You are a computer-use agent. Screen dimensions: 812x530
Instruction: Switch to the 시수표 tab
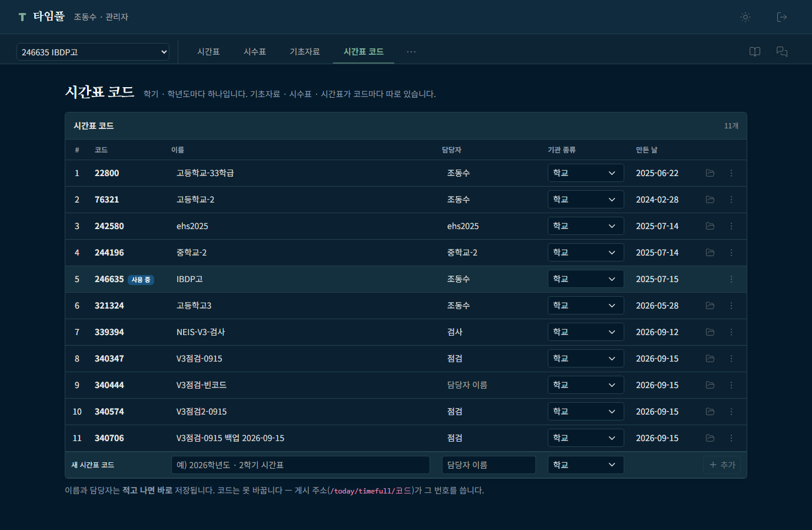coord(255,52)
